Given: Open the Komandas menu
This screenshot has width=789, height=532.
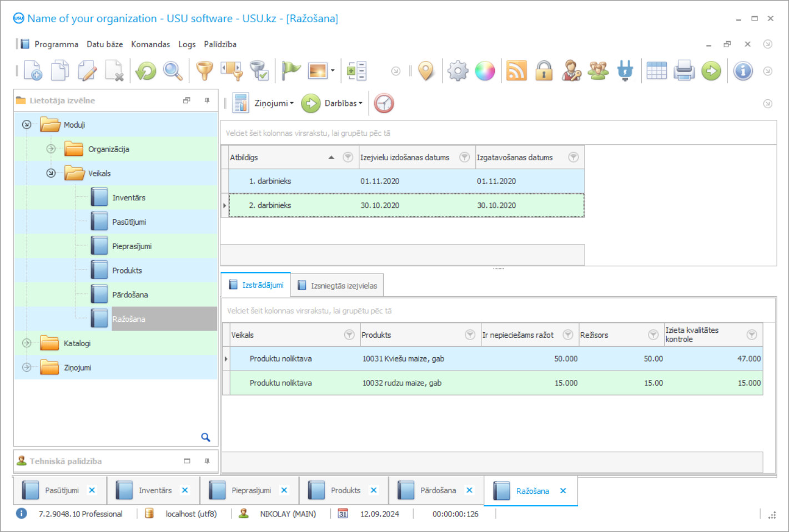Looking at the screenshot, I should pyautogui.click(x=150, y=44).
